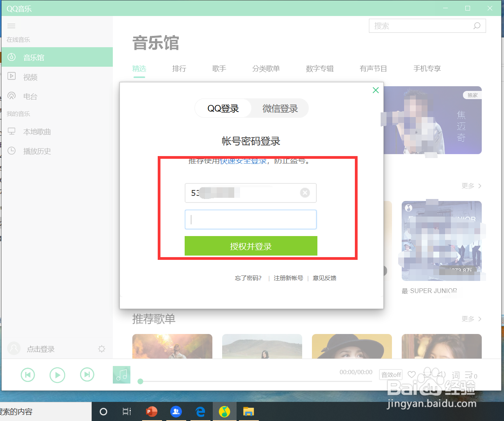Screen dimensions: 504x421
Task: Switch to the 有声节目 tab
Action: [373, 69]
